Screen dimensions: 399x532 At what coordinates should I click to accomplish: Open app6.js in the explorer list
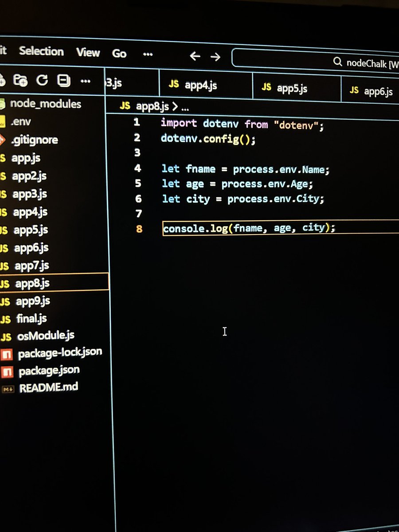31,248
